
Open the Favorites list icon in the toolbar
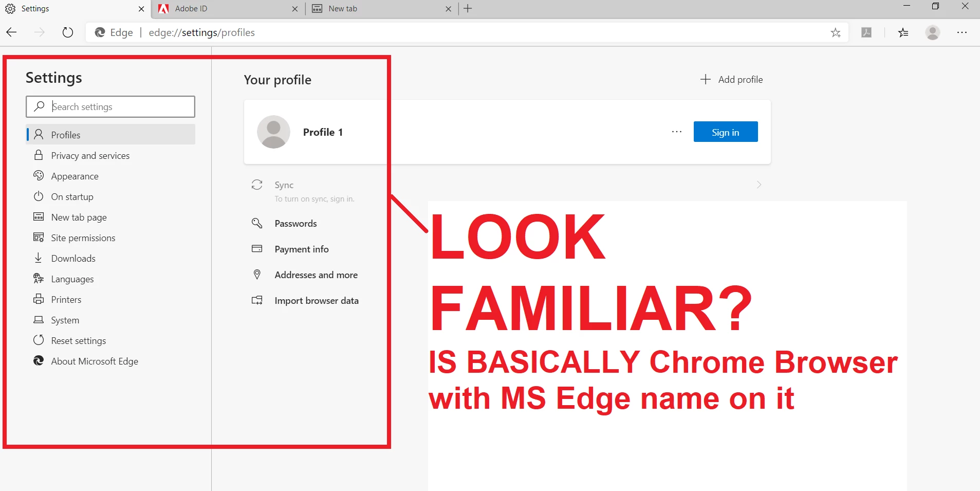pos(903,32)
